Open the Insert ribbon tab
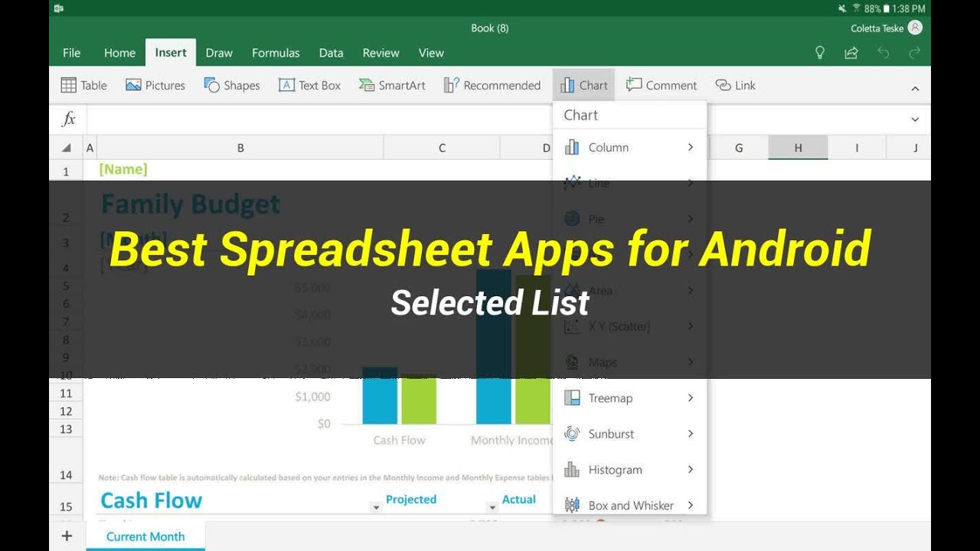 171,53
